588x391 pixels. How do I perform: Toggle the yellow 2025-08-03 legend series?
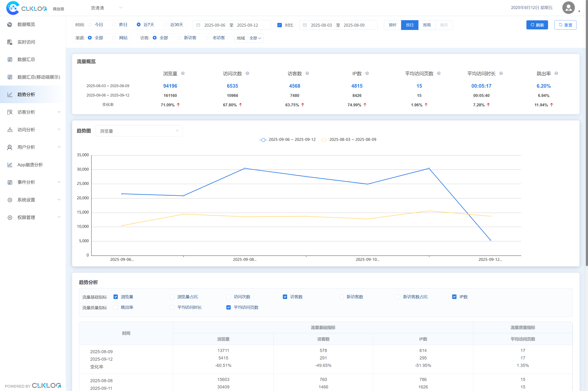(x=349, y=140)
